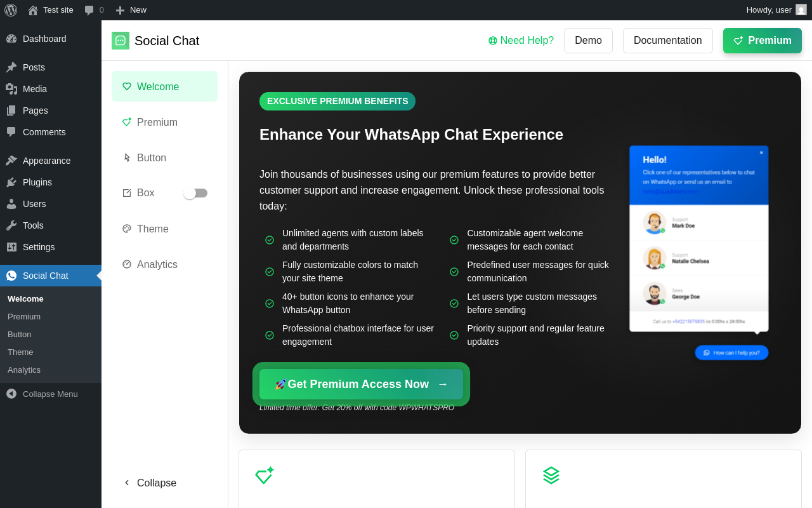
Task: Toggle the Box switch on
Action: pyautogui.click(x=195, y=193)
